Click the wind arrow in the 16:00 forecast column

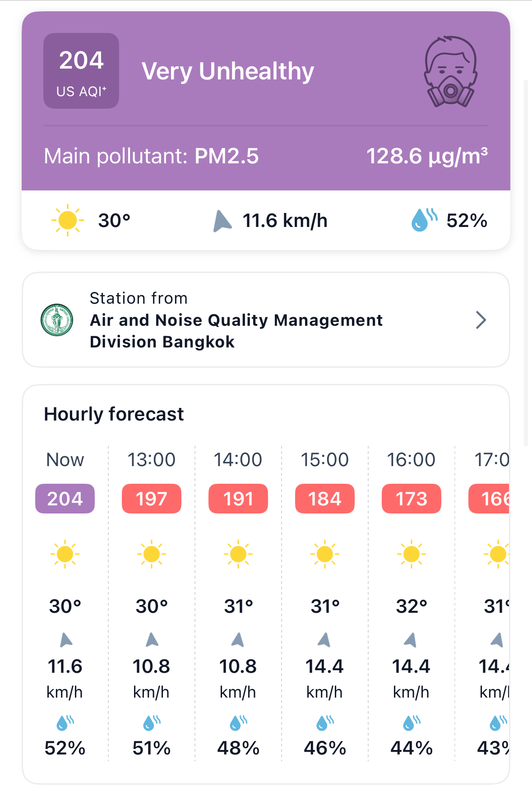(x=411, y=639)
